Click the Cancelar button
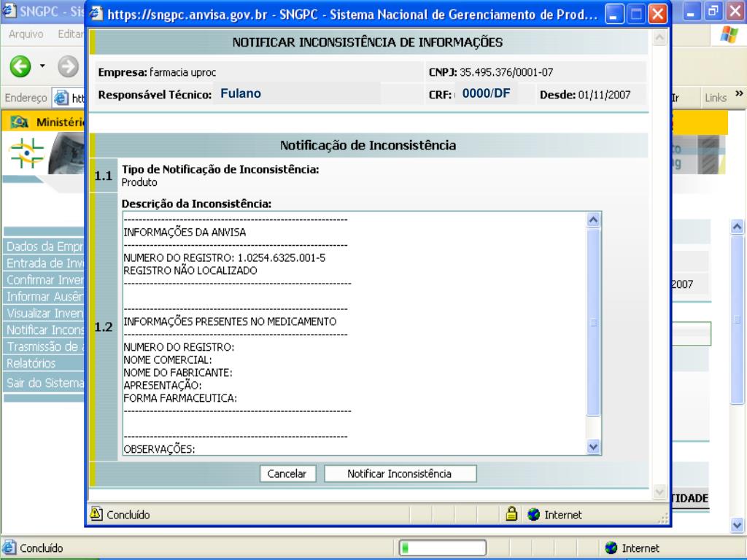The height and width of the screenshot is (560, 747). (x=287, y=473)
